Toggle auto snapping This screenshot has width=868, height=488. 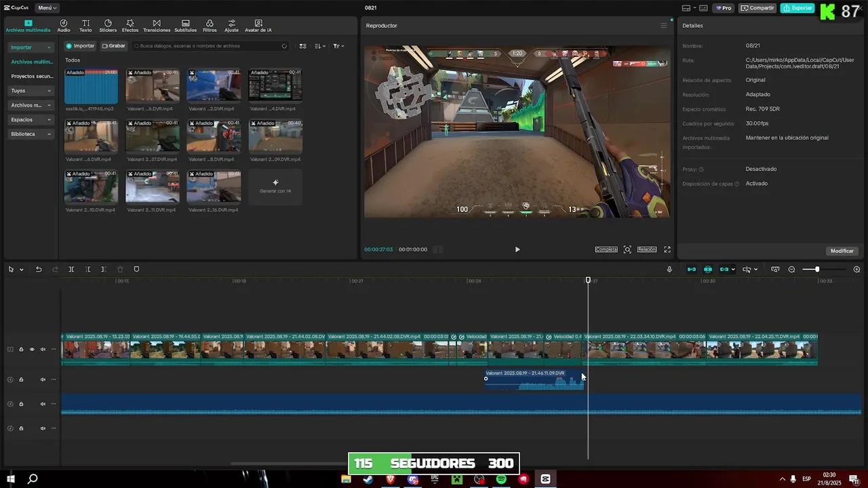click(708, 270)
